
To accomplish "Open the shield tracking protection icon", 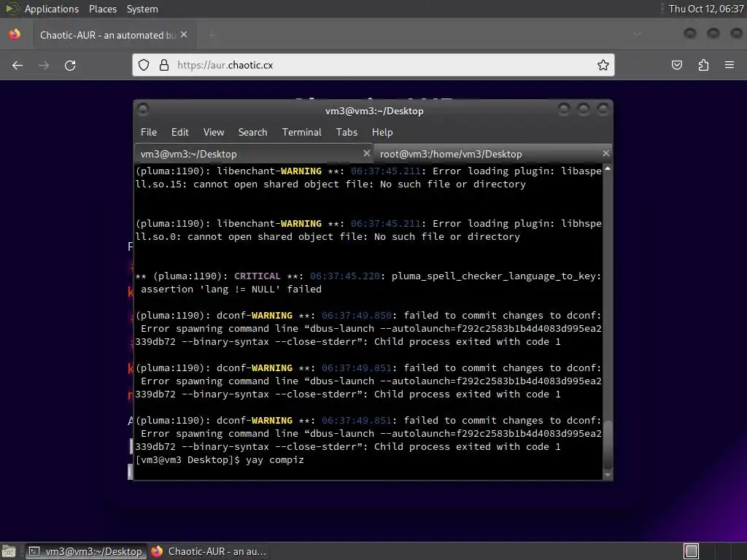I will [144, 65].
